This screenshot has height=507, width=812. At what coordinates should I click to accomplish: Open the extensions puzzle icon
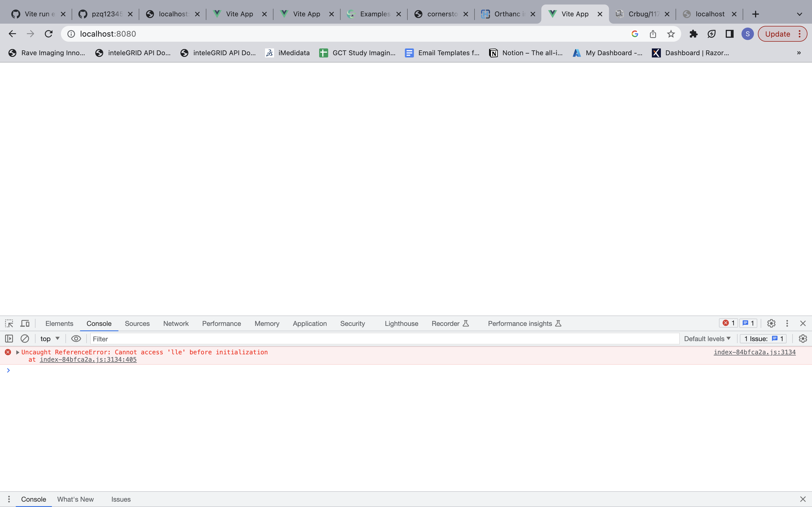pos(693,34)
